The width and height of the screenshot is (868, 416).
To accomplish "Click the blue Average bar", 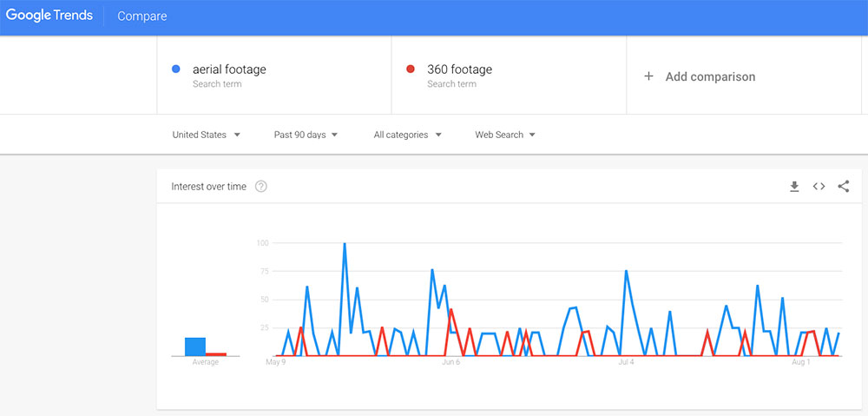I will 194,347.
